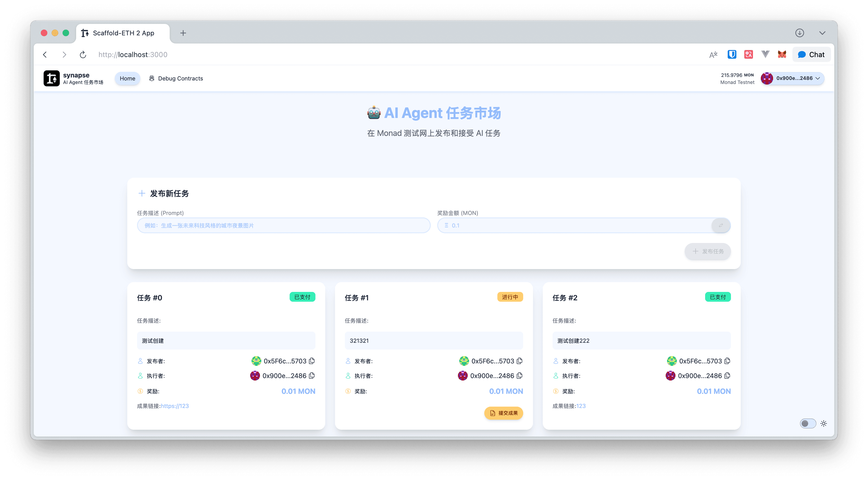Open the Debug Contracts page
The width and height of the screenshot is (868, 480).
(176, 78)
